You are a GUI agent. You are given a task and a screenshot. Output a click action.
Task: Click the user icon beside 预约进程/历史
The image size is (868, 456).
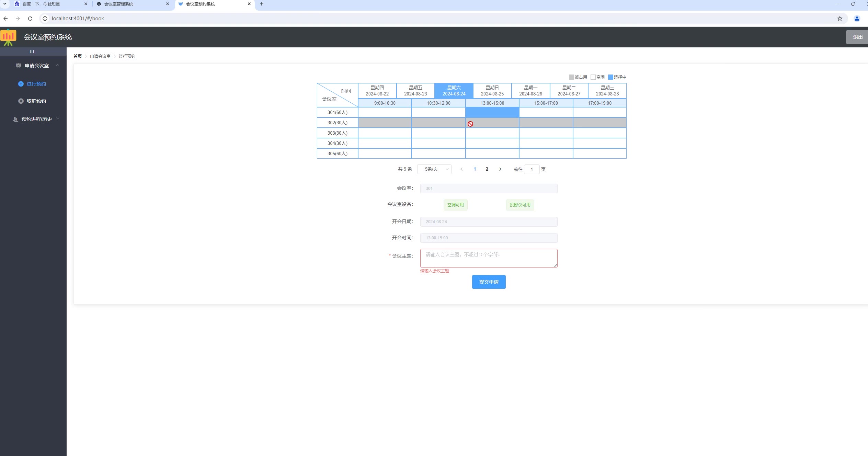coord(15,119)
